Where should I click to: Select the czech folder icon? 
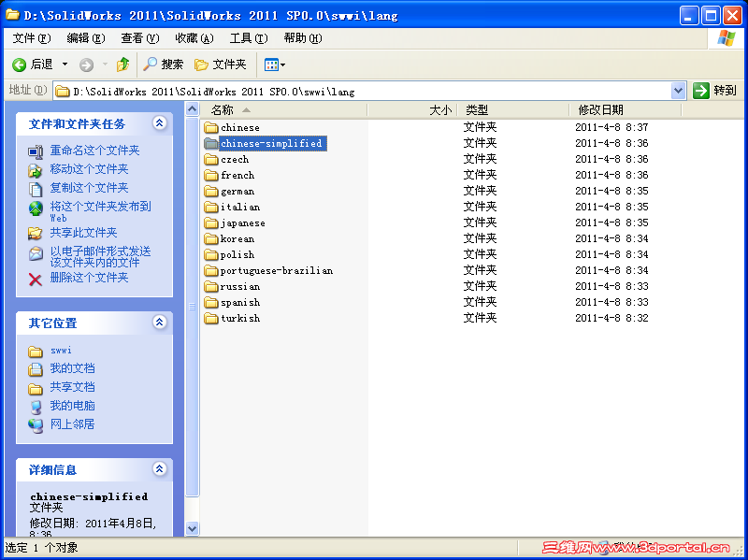pos(211,159)
